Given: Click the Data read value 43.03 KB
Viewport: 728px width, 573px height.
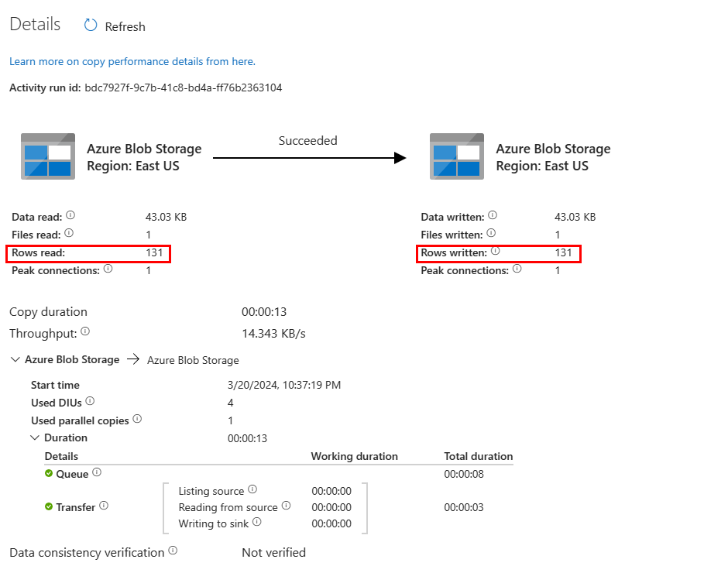Looking at the screenshot, I should (166, 217).
